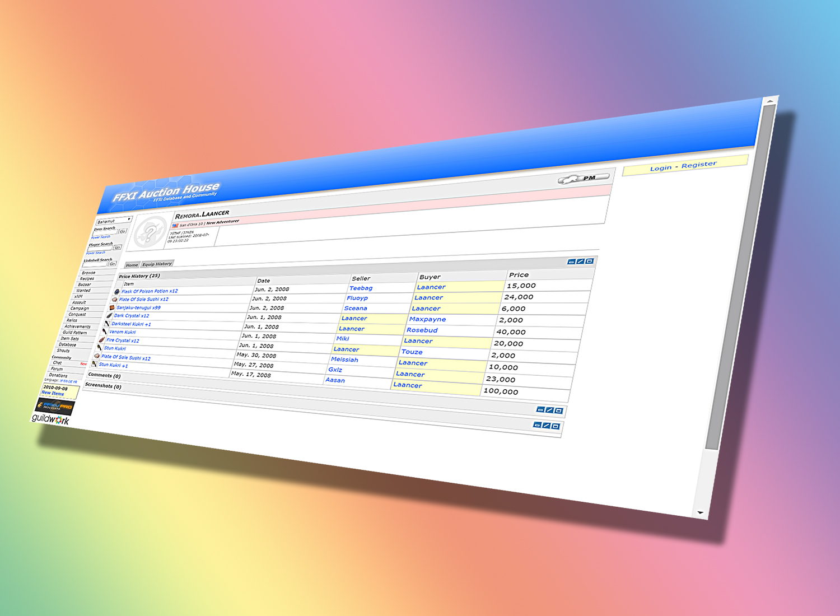840x616 pixels.
Task: Open buyer Maxpayne's profile
Action: [x=427, y=319]
